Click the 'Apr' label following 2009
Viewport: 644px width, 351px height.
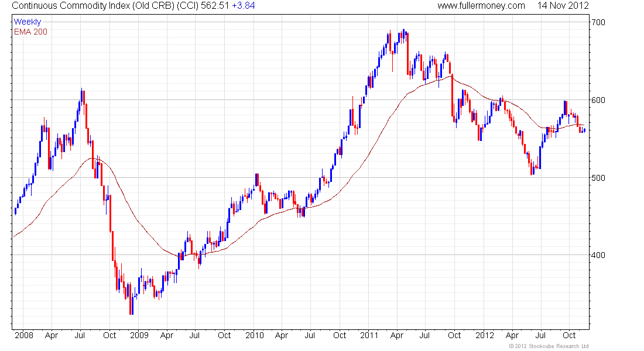click(x=167, y=335)
